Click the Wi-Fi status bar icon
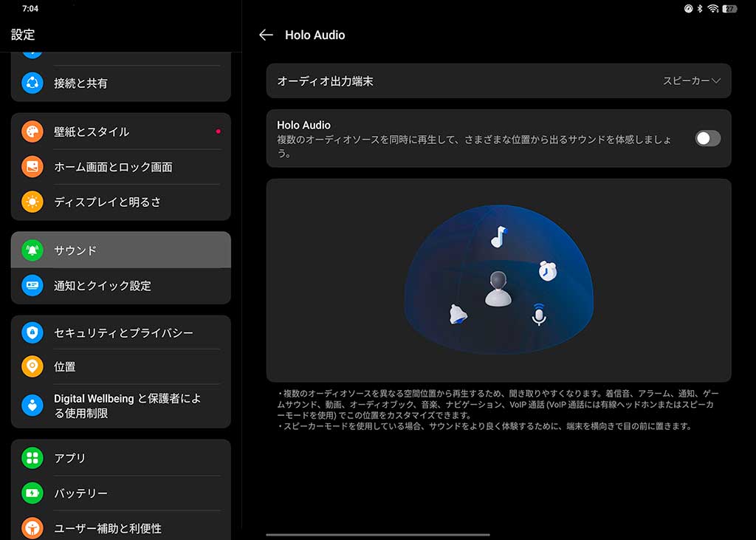Viewport: 756px width, 540px height. [x=712, y=9]
